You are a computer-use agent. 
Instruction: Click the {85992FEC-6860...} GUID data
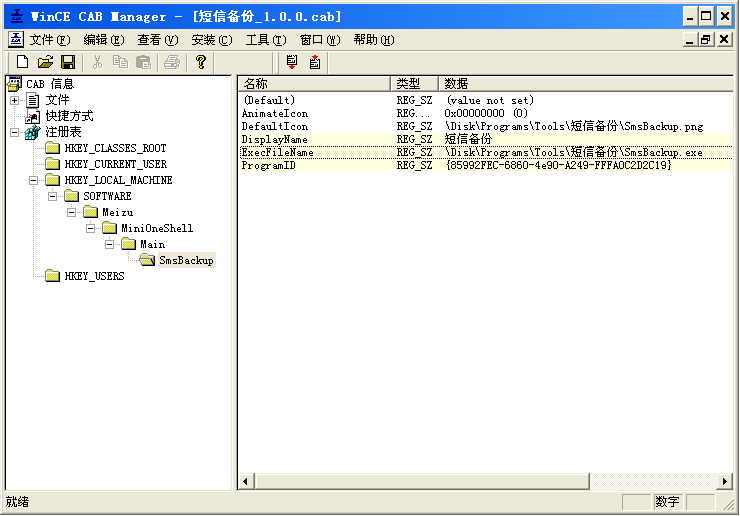(x=558, y=166)
